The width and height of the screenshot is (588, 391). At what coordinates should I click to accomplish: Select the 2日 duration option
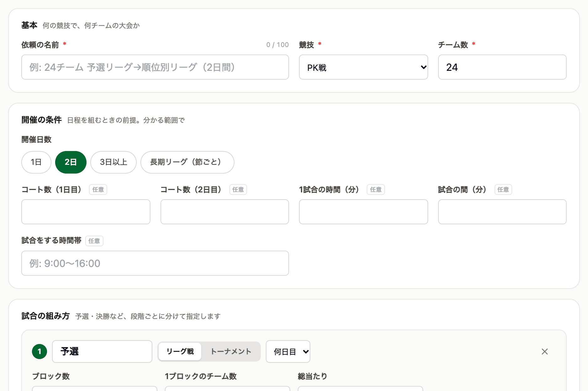click(x=71, y=162)
